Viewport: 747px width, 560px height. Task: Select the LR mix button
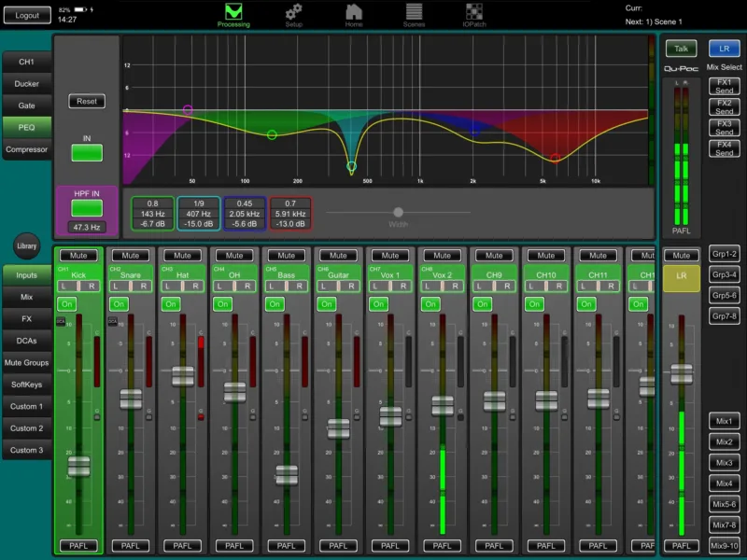click(x=725, y=49)
